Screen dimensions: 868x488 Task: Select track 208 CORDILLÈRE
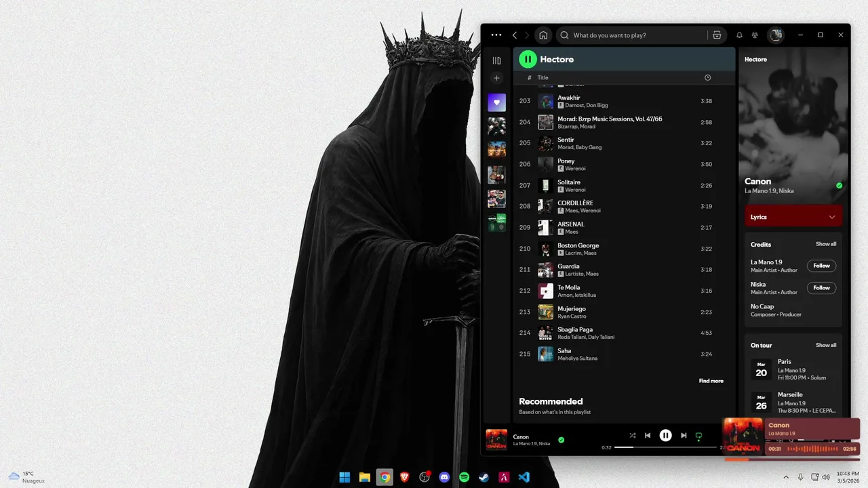(624, 206)
